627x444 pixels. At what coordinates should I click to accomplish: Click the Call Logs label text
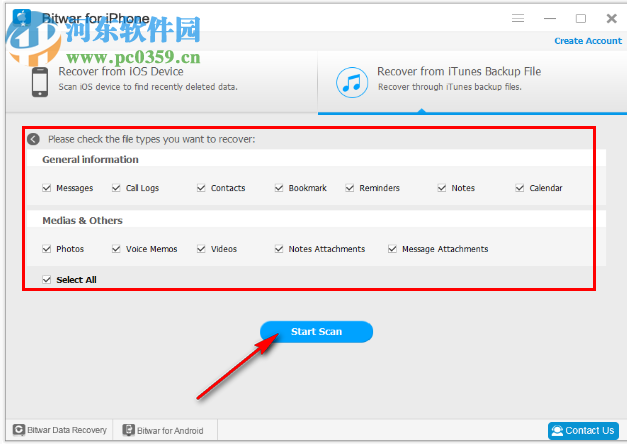tap(142, 188)
